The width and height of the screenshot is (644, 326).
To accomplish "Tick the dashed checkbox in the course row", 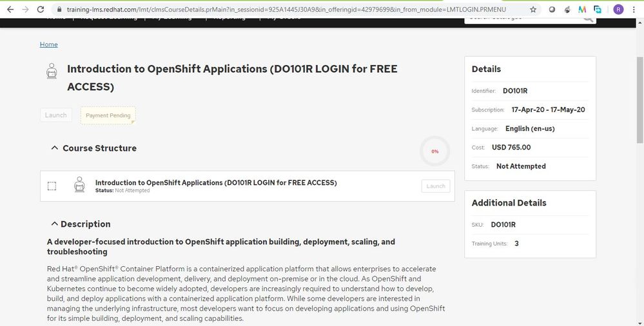I will (52, 186).
